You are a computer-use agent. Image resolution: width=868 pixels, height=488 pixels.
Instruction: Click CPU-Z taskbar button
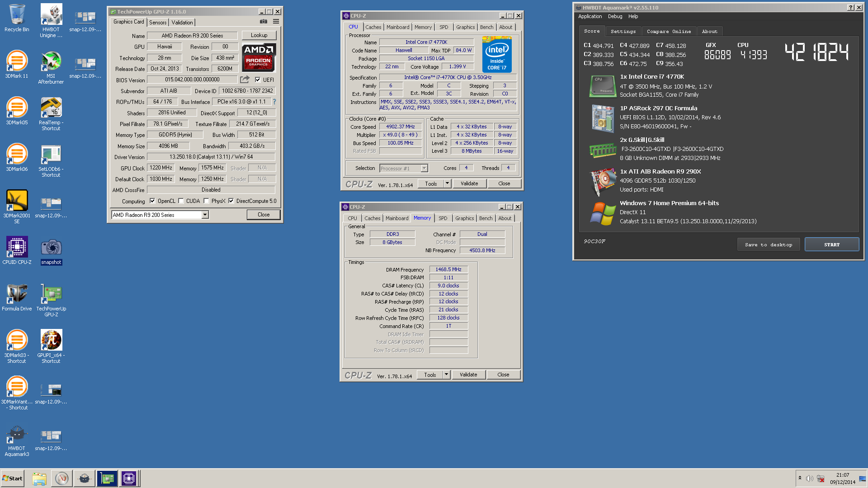click(x=129, y=479)
